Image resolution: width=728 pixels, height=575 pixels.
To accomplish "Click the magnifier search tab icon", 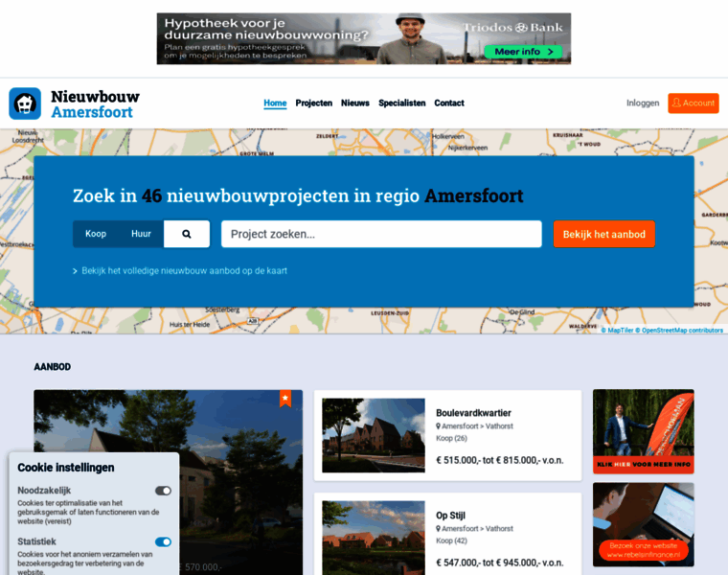I will [x=187, y=234].
